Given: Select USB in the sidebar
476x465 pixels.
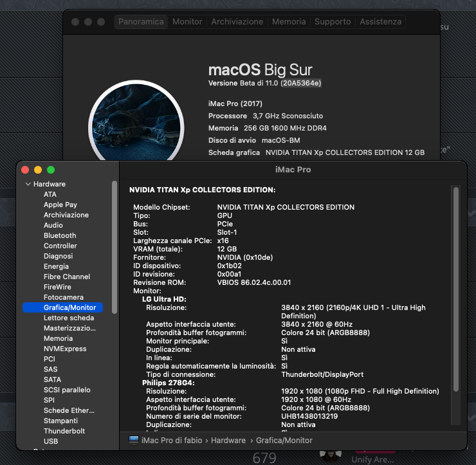Looking at the screenshot, I should (51, 442).
